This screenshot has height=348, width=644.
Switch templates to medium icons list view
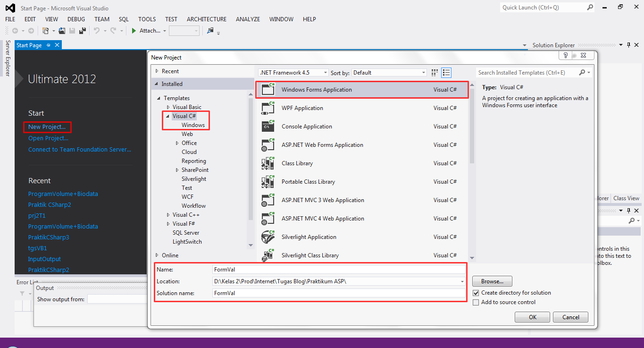tap(446, 72)
